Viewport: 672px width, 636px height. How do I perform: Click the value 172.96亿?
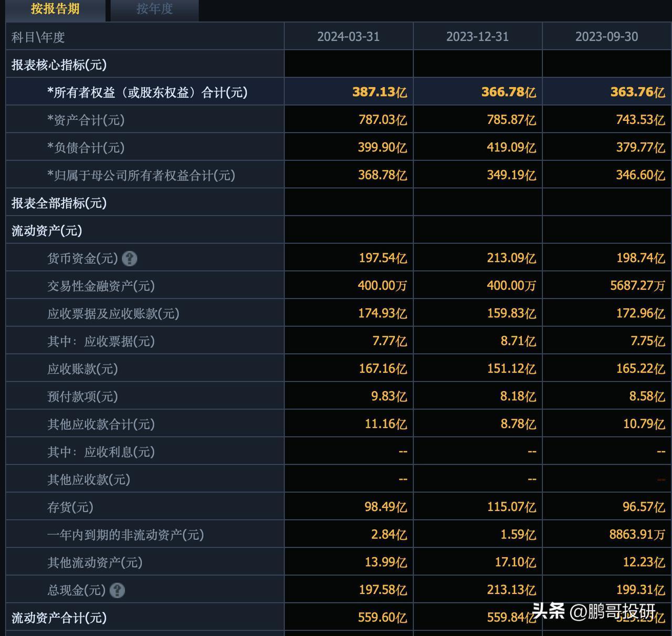tap(640, 313)
